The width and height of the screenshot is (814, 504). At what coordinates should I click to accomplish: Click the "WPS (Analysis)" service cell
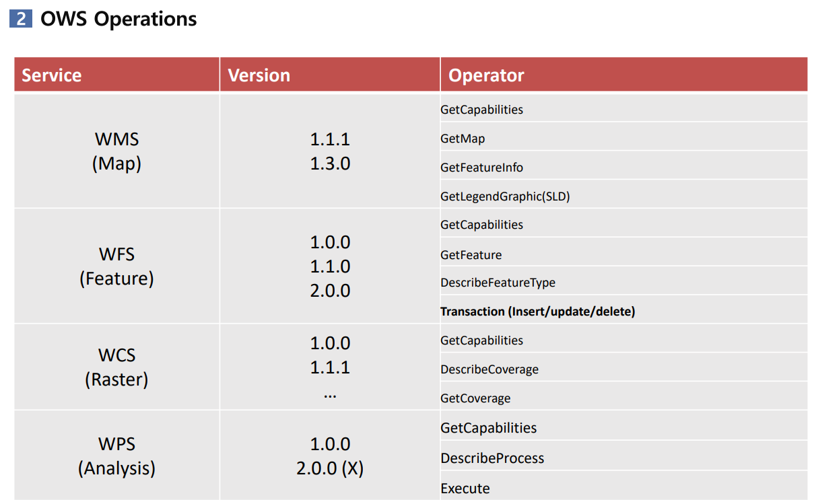117,456
